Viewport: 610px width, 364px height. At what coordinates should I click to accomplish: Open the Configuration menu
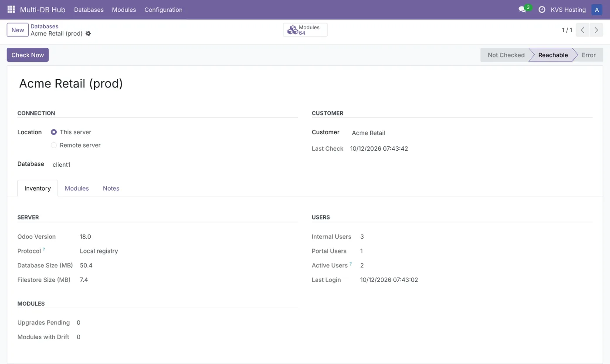click(x=163, y=10)
